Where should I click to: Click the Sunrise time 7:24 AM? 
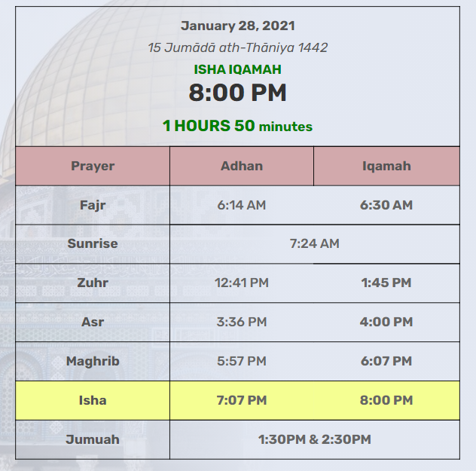314,244
